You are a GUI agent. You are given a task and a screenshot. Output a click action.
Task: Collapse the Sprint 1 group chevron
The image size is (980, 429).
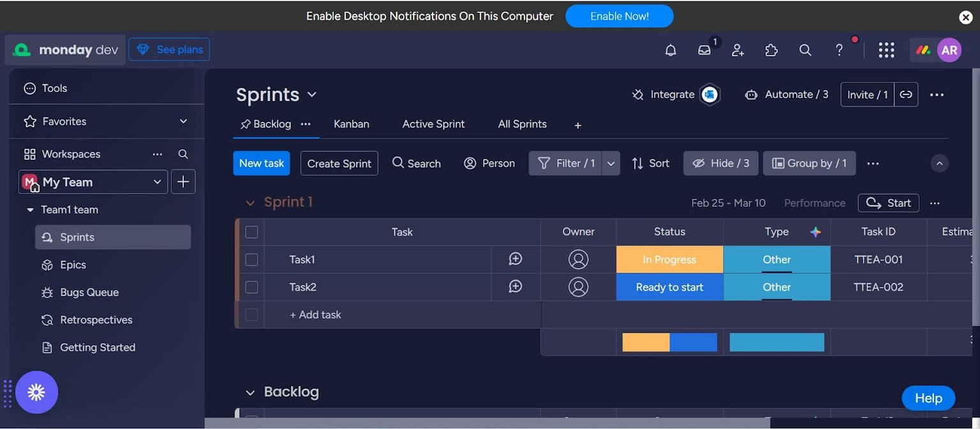click(x=250, y=203)
